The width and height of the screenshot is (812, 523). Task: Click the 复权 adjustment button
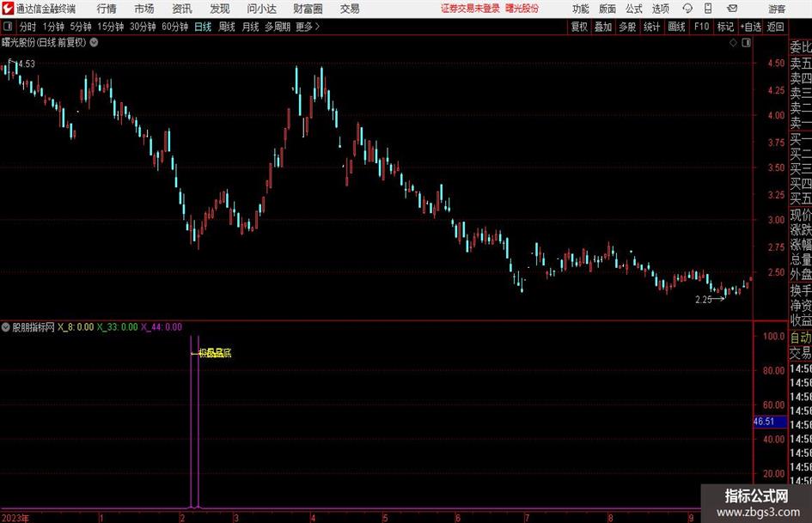579,27
